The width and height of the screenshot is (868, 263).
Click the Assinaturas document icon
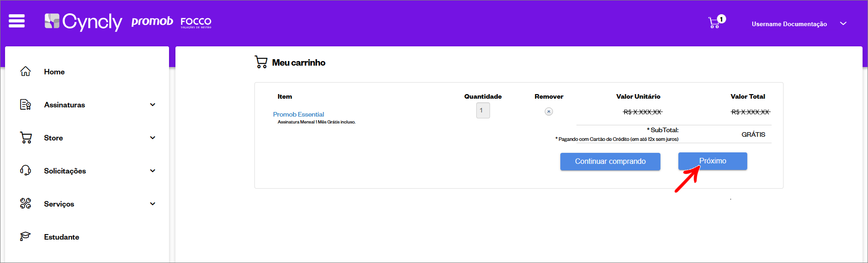(x=26, y=105)
